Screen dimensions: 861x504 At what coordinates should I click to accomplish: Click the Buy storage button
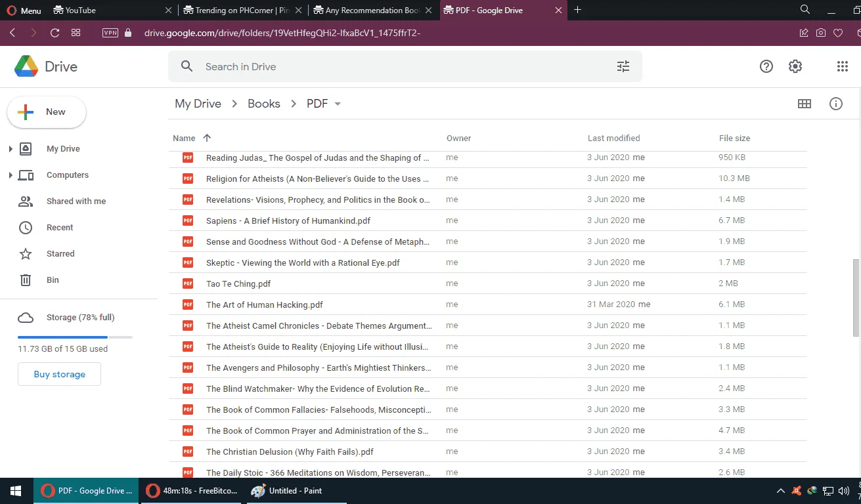(x=60, y=374)
